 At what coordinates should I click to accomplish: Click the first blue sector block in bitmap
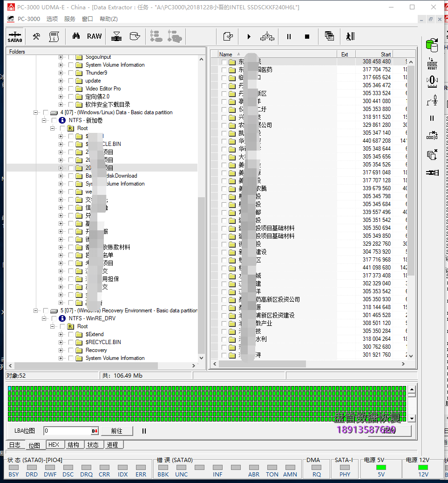pyautogui.click(x=9, y=388)
